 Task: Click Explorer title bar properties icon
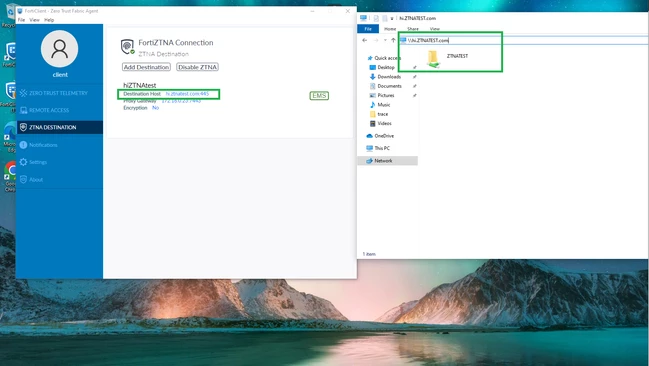[376, 18]
